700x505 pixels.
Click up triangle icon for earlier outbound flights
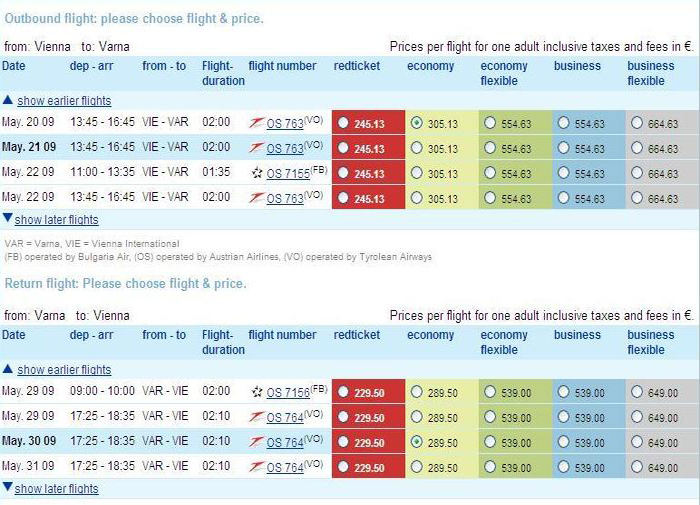[x=8, y=100]
